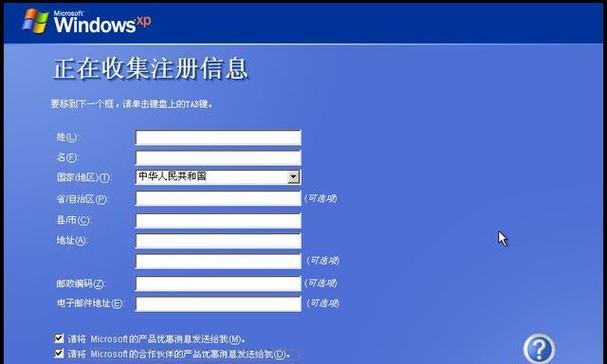Click the Windows XP logo flag

[35, 21]
